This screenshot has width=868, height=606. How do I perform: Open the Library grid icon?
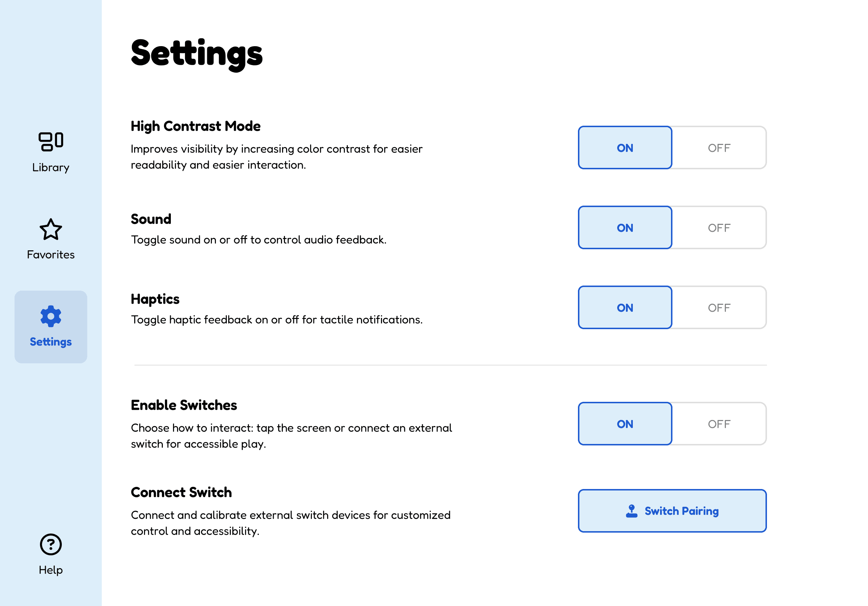tap(51, 142)
